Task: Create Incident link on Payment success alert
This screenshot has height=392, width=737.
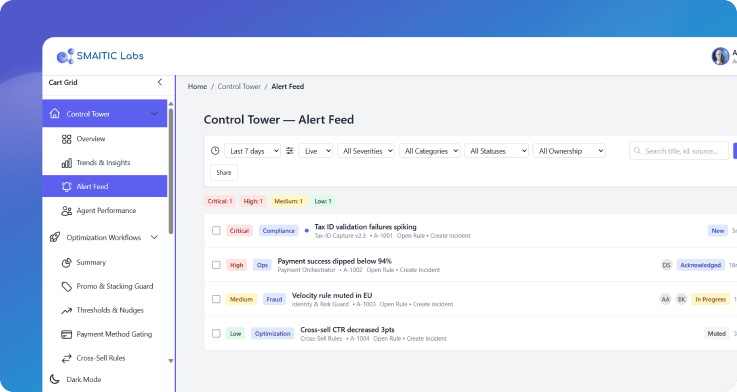Action: [420, 270]
